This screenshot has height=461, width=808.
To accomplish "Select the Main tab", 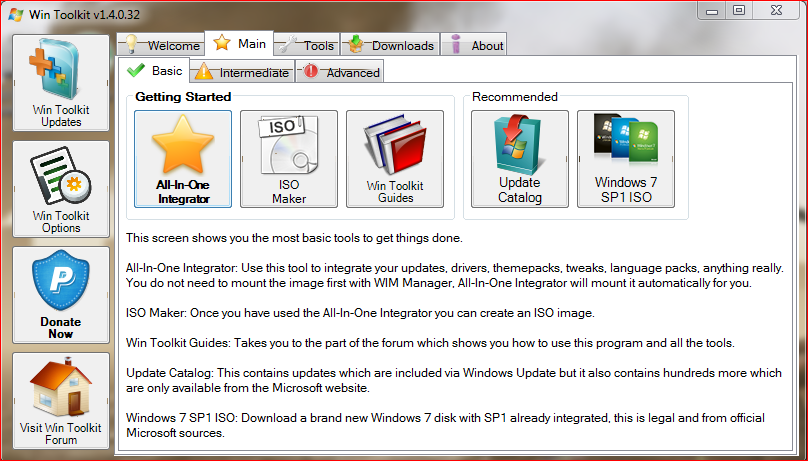I will click(239, 43).
